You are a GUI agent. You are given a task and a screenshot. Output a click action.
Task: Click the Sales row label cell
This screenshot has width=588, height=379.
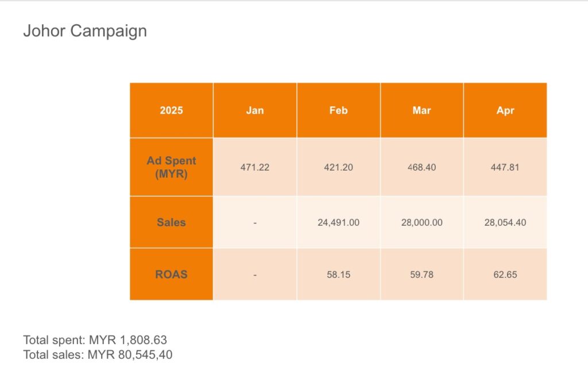(x=171, y=222)
